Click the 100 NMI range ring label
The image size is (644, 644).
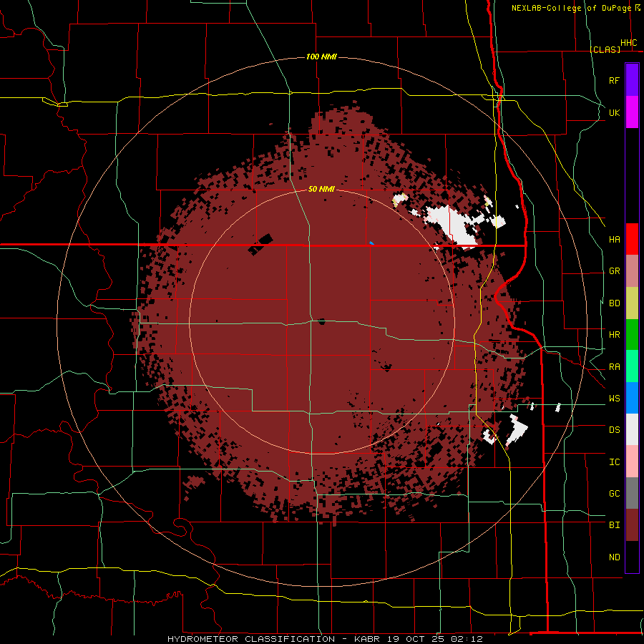point(321,57)
